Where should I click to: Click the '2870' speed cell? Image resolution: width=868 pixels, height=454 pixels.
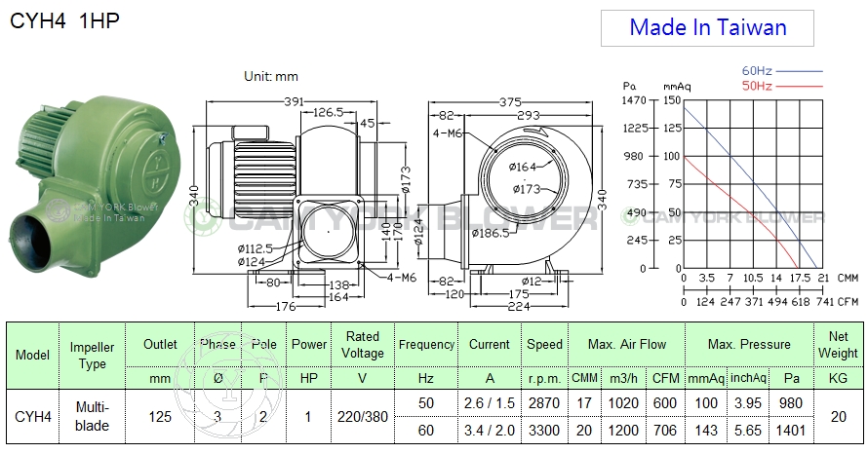(x=545, y=403)
